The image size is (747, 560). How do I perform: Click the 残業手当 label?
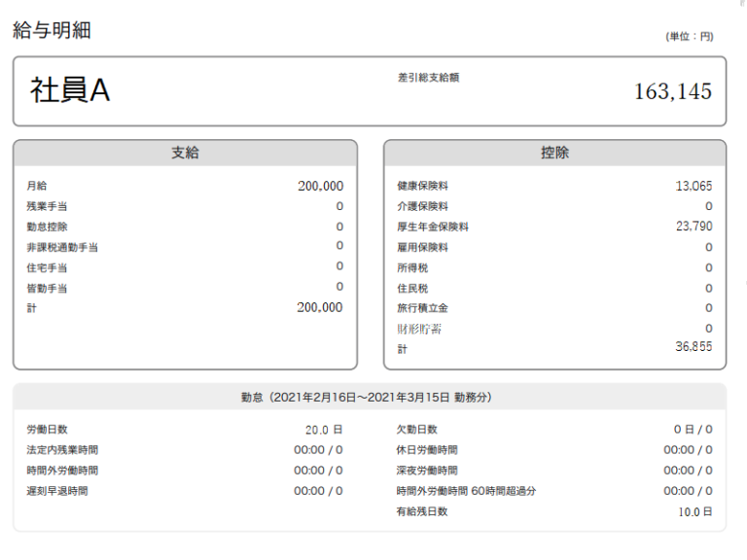47,206
